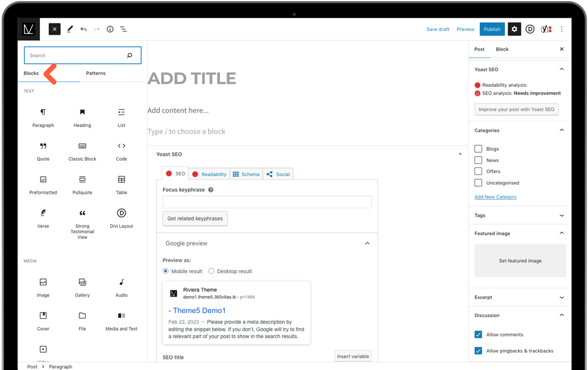Insert a Quote block

coord(43,152)
